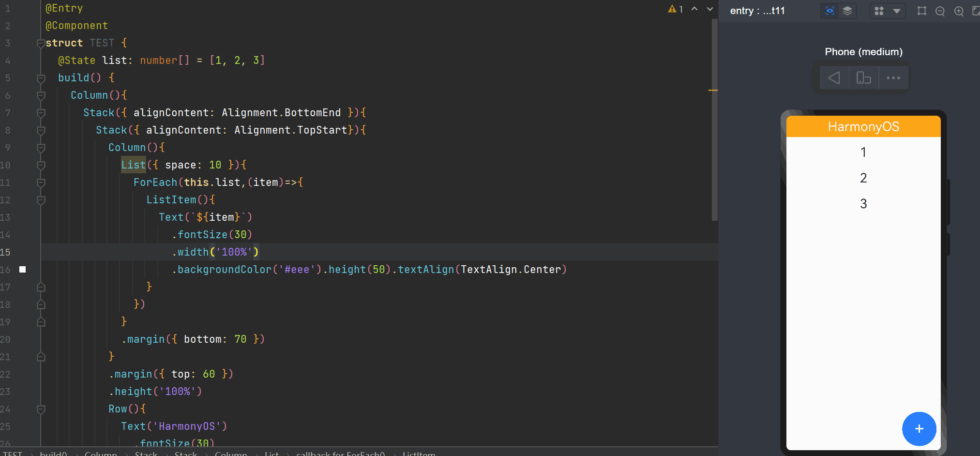Click the previewer back triangle button
Viewport: 980px width, 456px height.
point(834,78)
